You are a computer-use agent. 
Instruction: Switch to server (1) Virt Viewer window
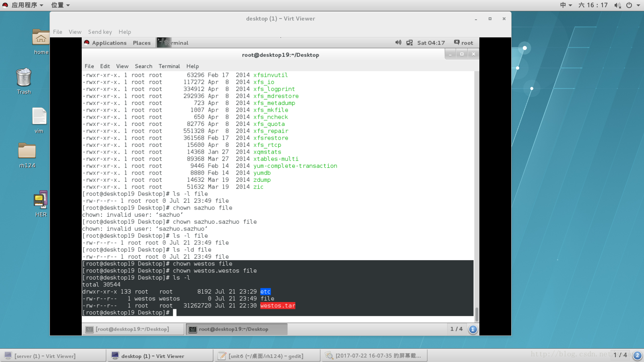[x=53, y=356]
